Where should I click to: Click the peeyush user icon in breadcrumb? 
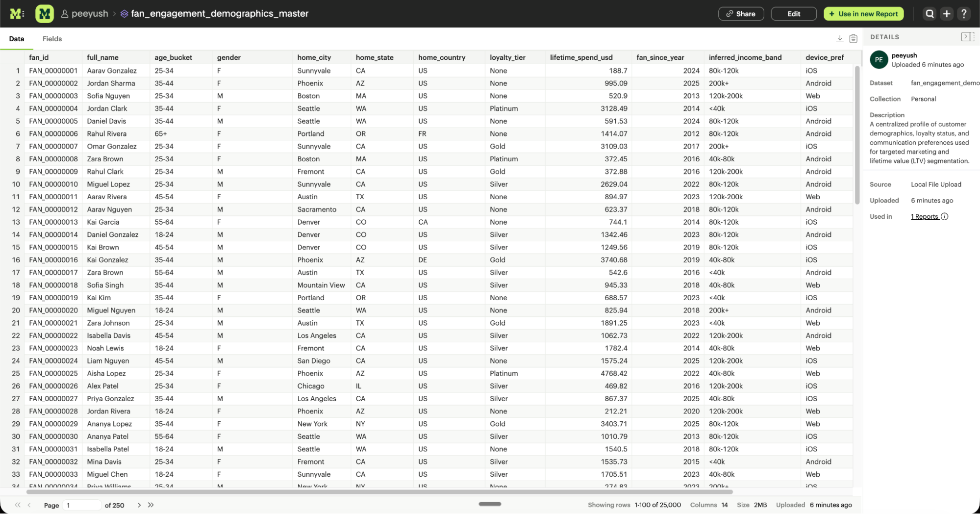65,13
